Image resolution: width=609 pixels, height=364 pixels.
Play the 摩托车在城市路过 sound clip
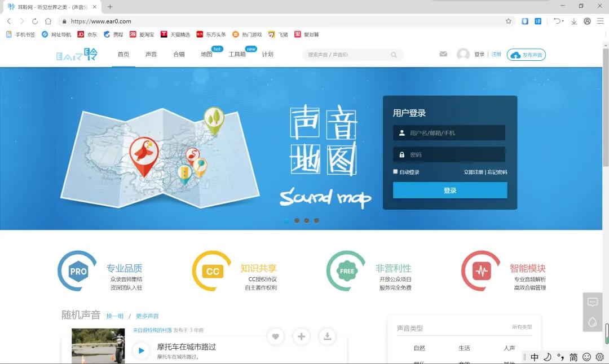(x=140, y=350)
